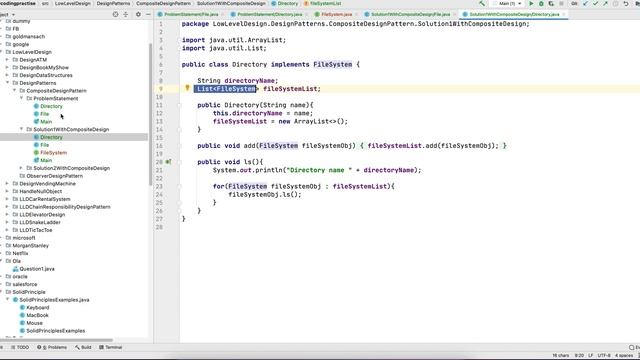640x360 pixels.
Task: Click the CompositeDesignPattern breadcrumb
Action: pyautogui.click(x=163, y=3)
